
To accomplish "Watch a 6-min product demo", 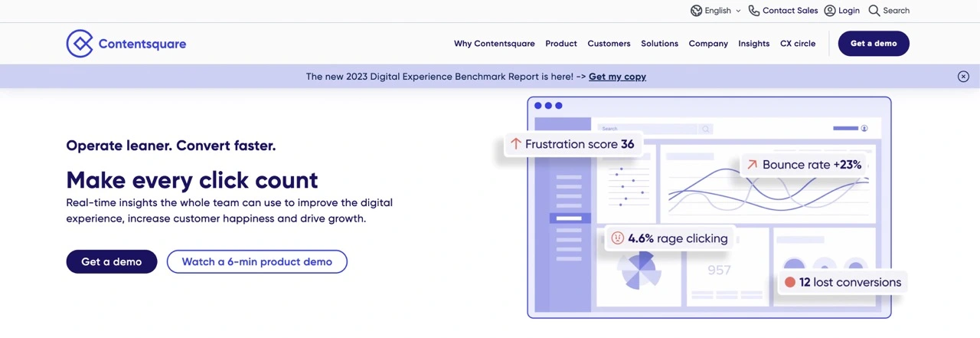I will point(257,261).
